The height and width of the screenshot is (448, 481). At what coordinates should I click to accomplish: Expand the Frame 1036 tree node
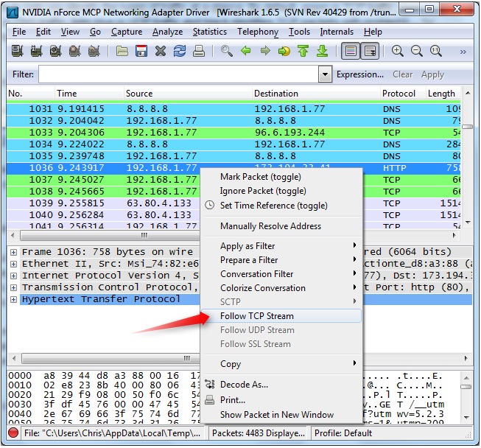point(13,252)
